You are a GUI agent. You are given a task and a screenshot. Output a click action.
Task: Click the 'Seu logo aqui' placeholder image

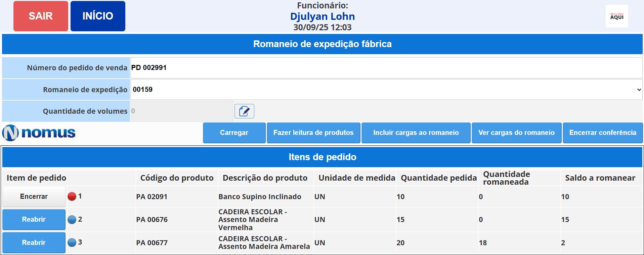click(x=616, y=16)
